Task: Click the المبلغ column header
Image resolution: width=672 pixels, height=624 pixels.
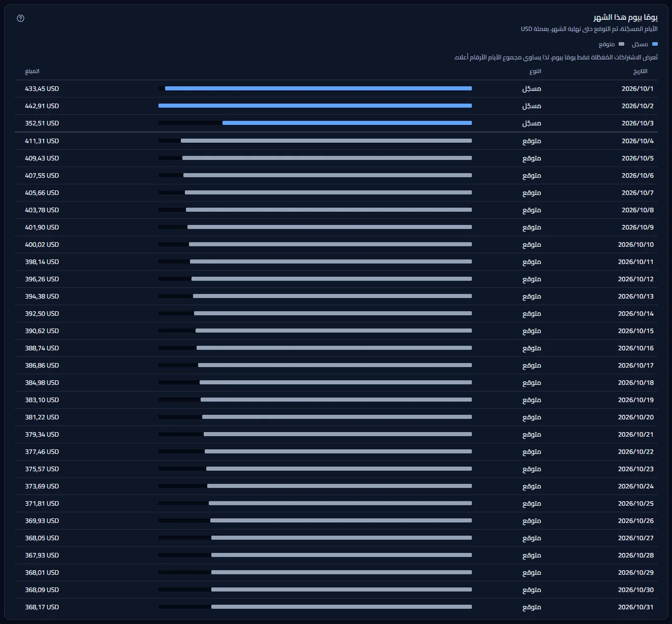Action: pyautogui.click(x=32, y=72)
